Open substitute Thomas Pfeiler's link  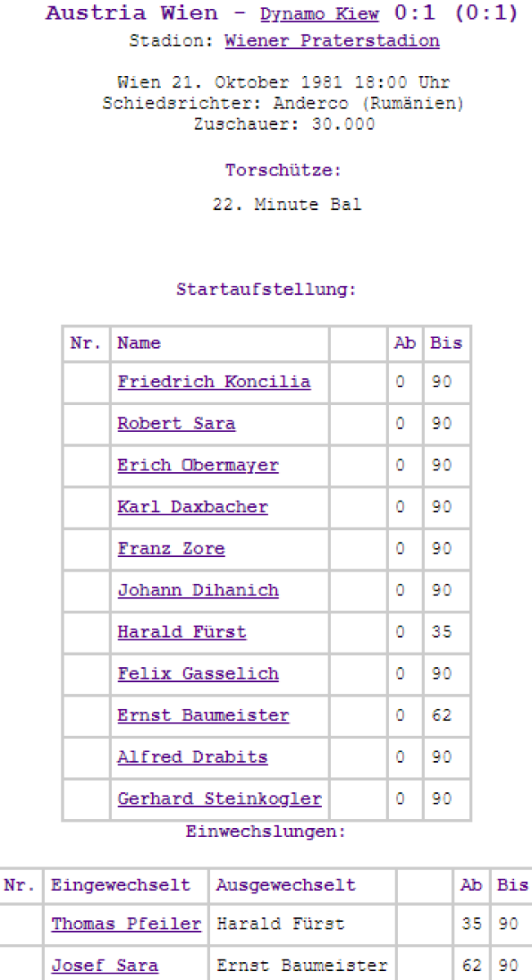point(126,924)
